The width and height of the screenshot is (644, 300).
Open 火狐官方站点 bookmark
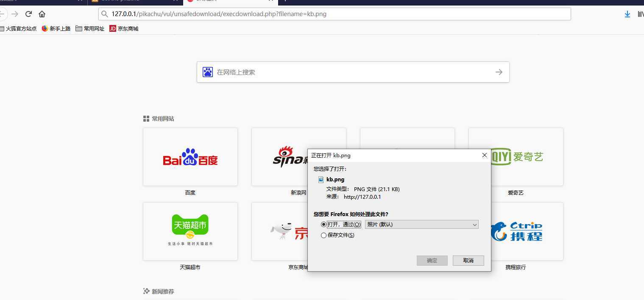click(x=18, y=29)
